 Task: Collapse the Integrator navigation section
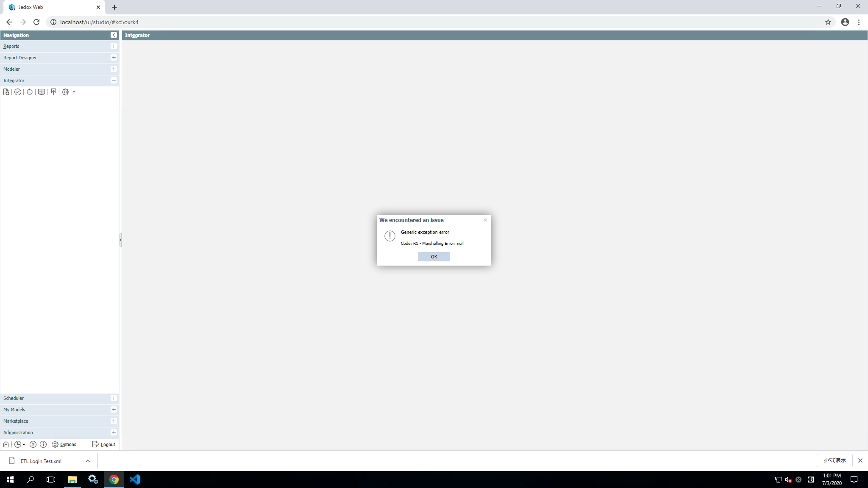point(114,80)
